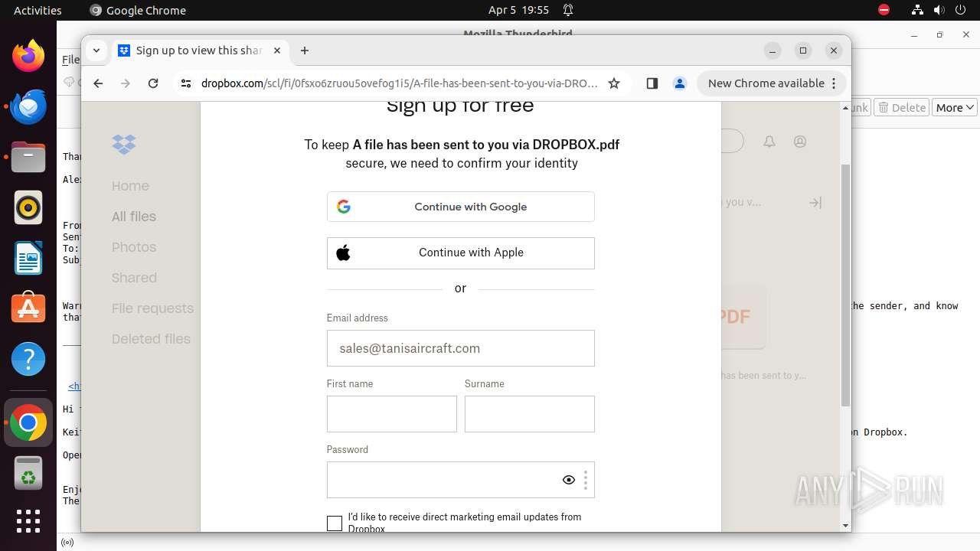Click the Dropbox logo in sidebar
The image size is (980, 551).
[x=124, y=143]
